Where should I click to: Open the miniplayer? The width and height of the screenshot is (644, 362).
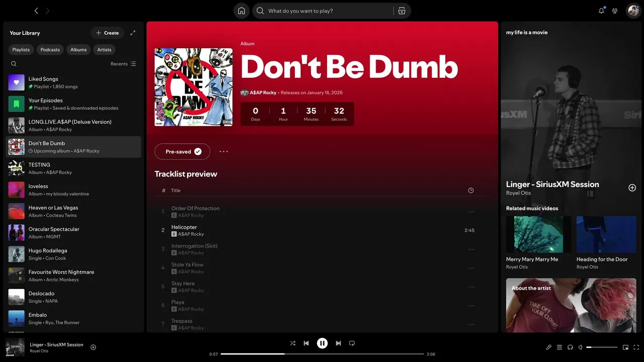[x=625, y=347]
